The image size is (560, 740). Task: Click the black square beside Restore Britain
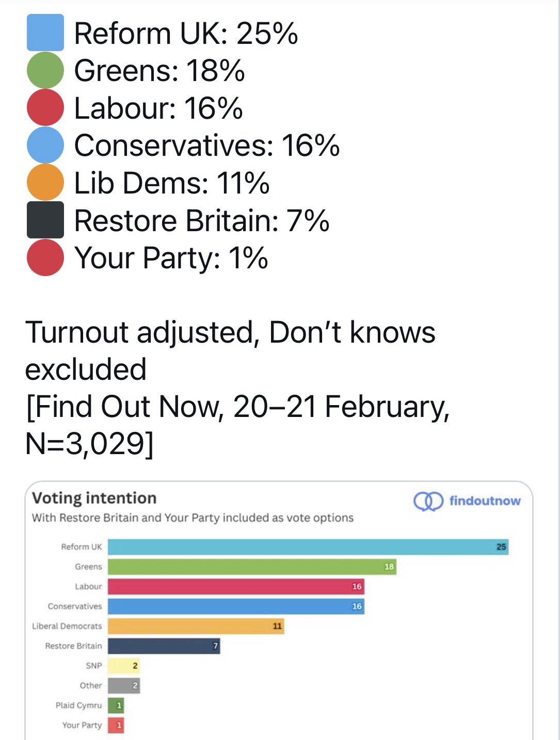(45, 220)
